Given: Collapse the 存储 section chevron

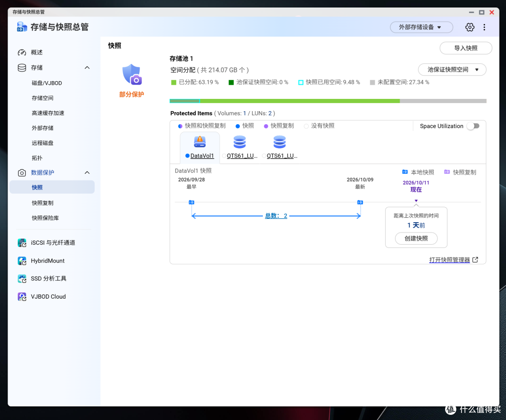Looking at the screenshot, I should [x=87, y=67].
